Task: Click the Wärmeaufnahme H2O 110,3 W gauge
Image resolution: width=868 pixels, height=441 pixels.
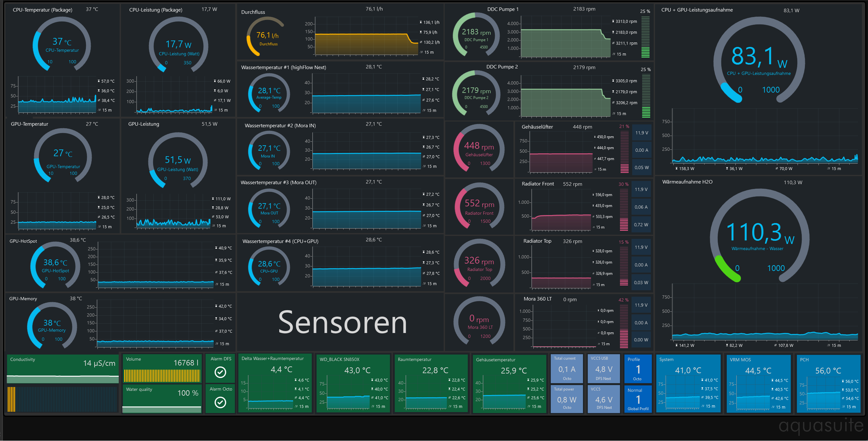Action: [760, 236]
